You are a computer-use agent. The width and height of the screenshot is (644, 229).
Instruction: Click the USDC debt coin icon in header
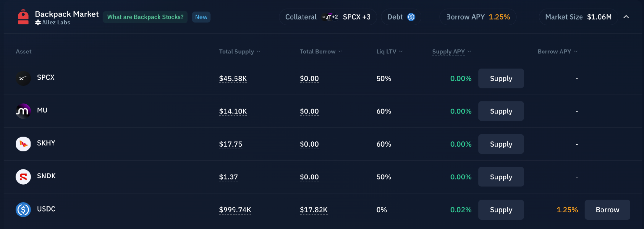click(411, 17)
